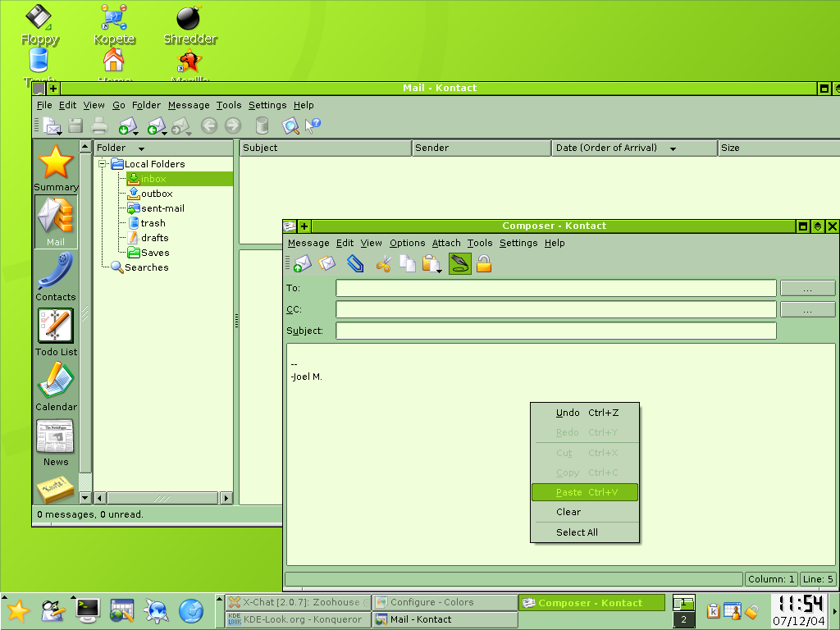This screenshot has width=840, height=630.
Task: Open the Check Mail icon dropdown arrow
Action: pyautogui.click(x=135, y=132)
